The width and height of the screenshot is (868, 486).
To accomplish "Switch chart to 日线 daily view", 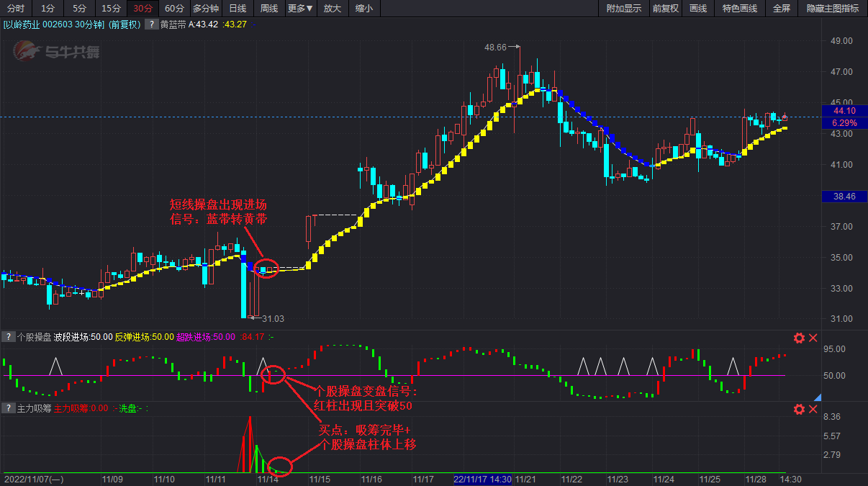I will 238,9.
